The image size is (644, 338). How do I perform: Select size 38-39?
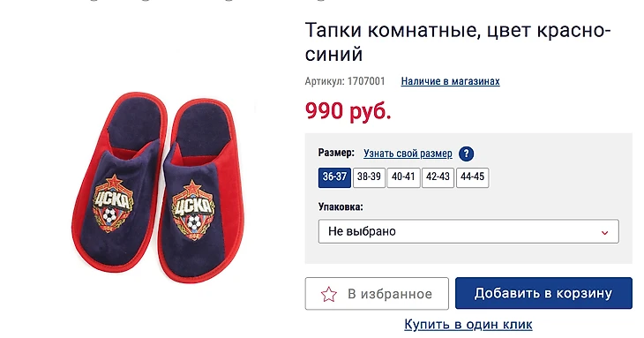[x=369, y=177]
